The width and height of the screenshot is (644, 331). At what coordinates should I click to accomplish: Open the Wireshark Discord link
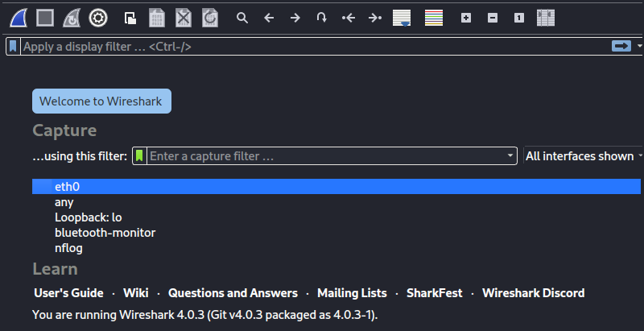[x=534, y=293]
